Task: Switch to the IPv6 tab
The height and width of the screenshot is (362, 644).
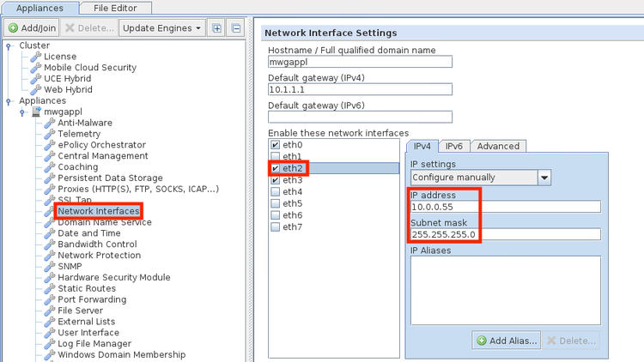Action: 454,146
